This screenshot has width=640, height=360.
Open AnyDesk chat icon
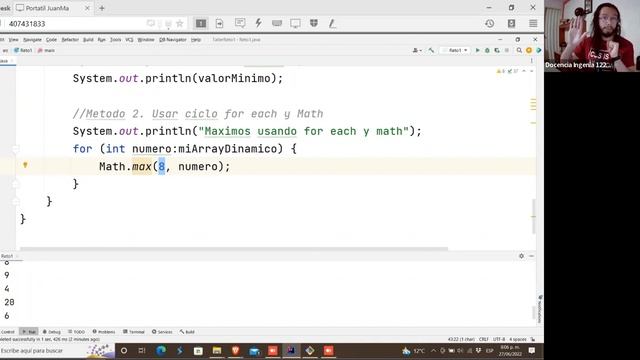pos(240,23)
